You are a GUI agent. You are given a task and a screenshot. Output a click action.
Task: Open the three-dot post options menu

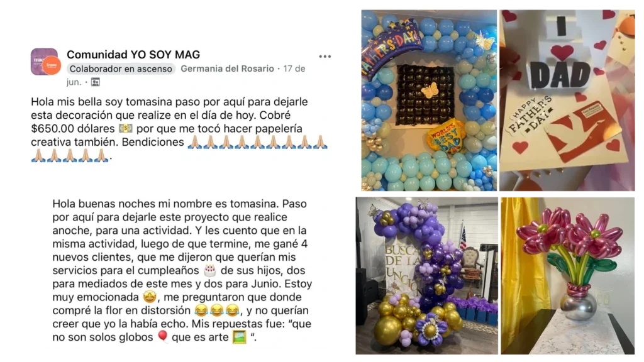(325, 57)
